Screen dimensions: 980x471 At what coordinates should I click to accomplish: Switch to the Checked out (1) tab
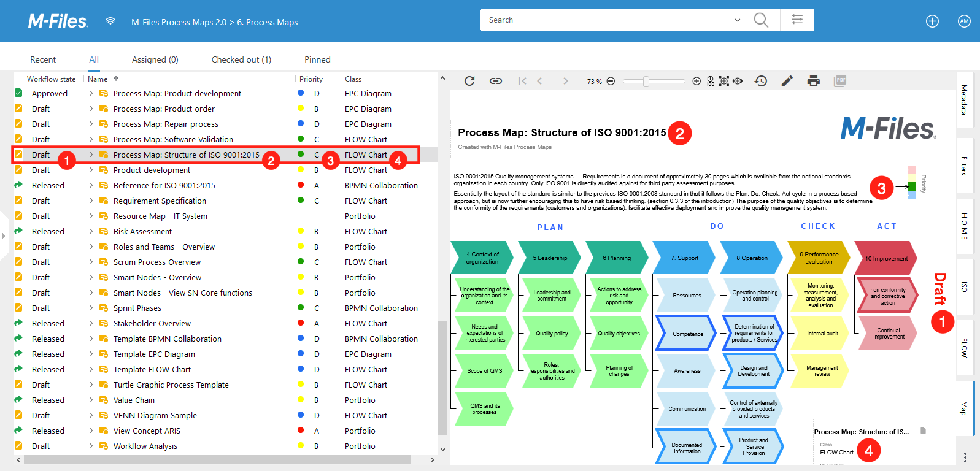(x=241, y=59)
